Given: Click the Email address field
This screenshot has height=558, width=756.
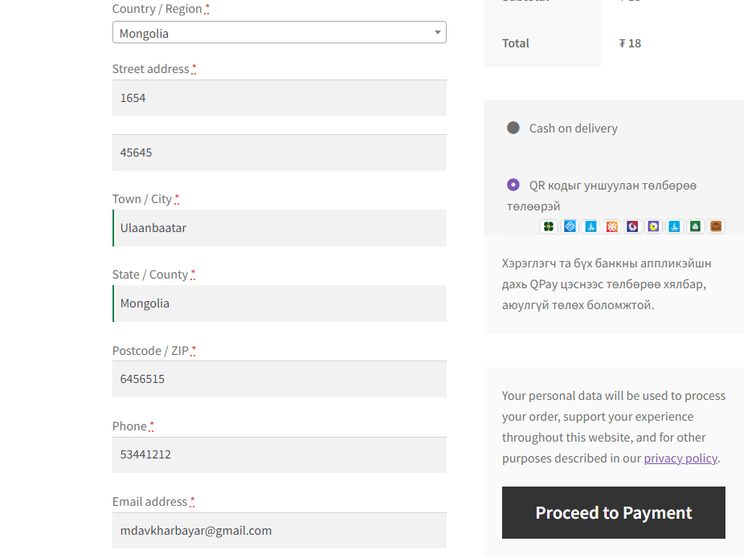Looking at the screenshot, I should tap(279, 530).
